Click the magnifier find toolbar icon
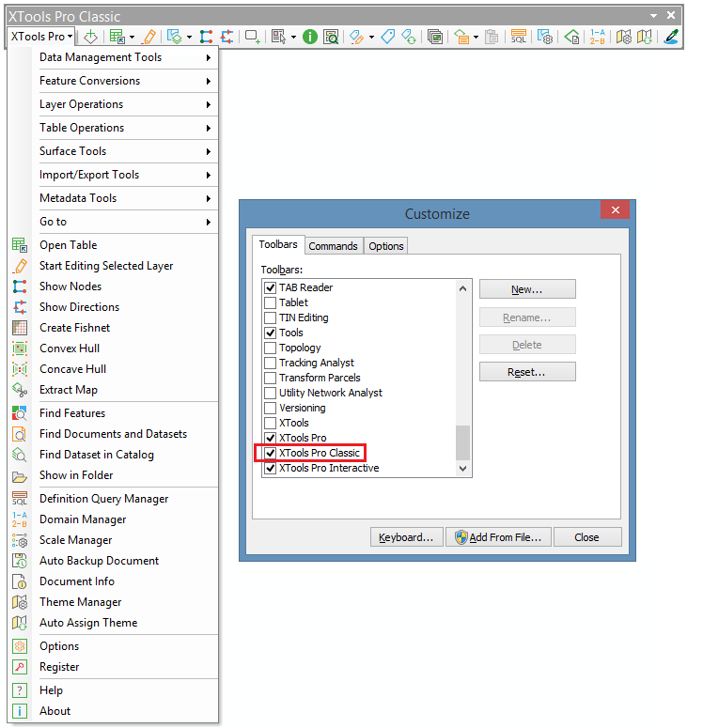 click(331, 37)
